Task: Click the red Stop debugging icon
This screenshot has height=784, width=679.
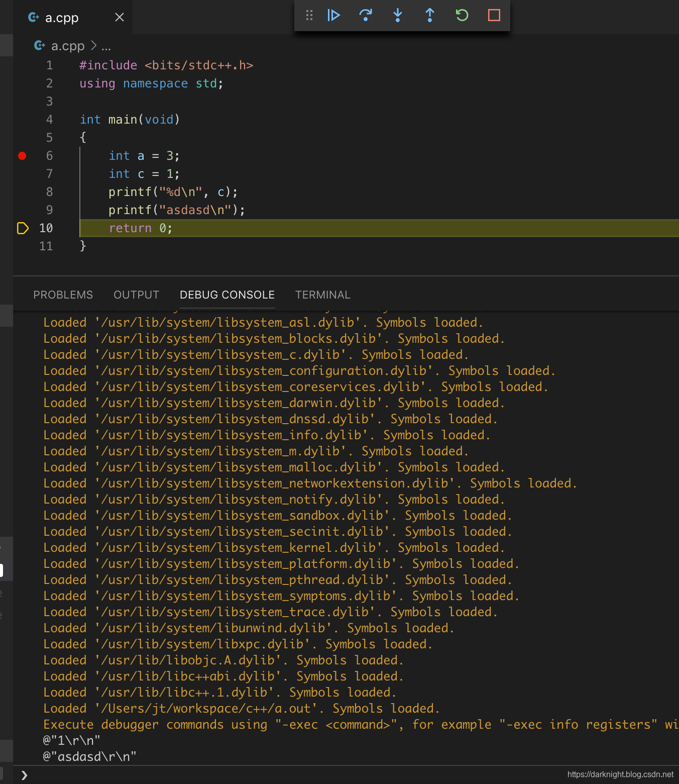Action: pyautogui.click(x=494, y=15)
